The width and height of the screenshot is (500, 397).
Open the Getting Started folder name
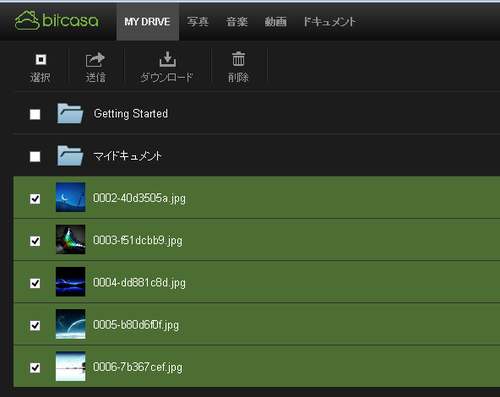(x=131, y=114)
